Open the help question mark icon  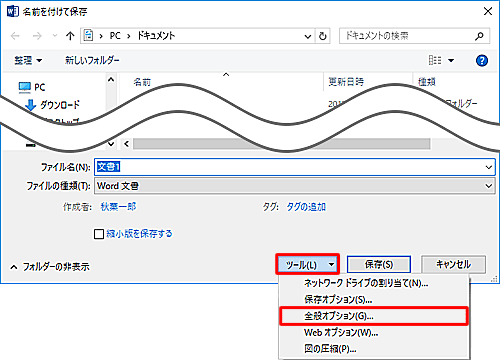click(x=482, y=61)
